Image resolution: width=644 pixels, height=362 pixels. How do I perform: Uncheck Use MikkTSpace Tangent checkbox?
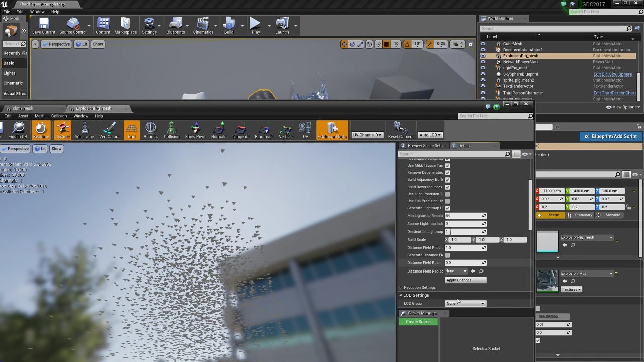click(x=447, y=165)
